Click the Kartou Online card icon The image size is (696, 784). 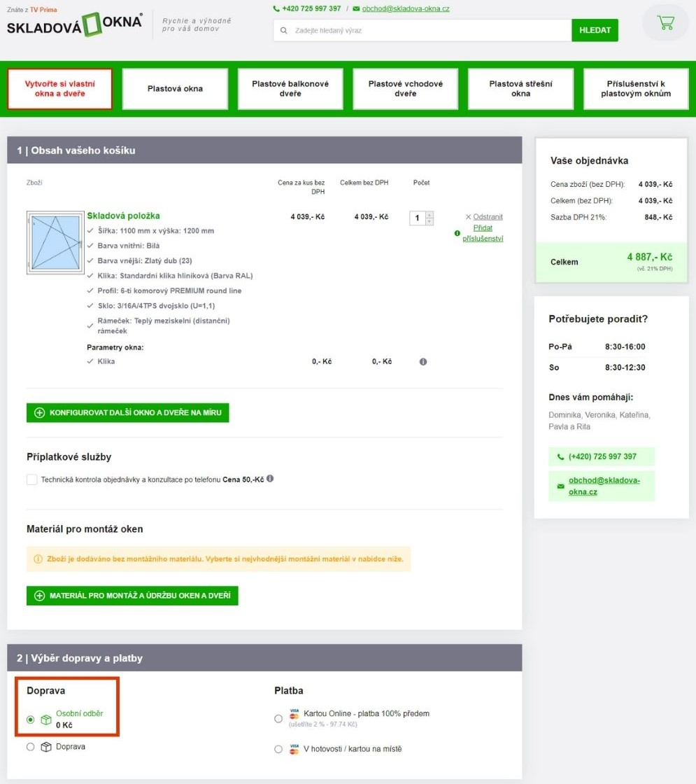click(x=294, y=716)
